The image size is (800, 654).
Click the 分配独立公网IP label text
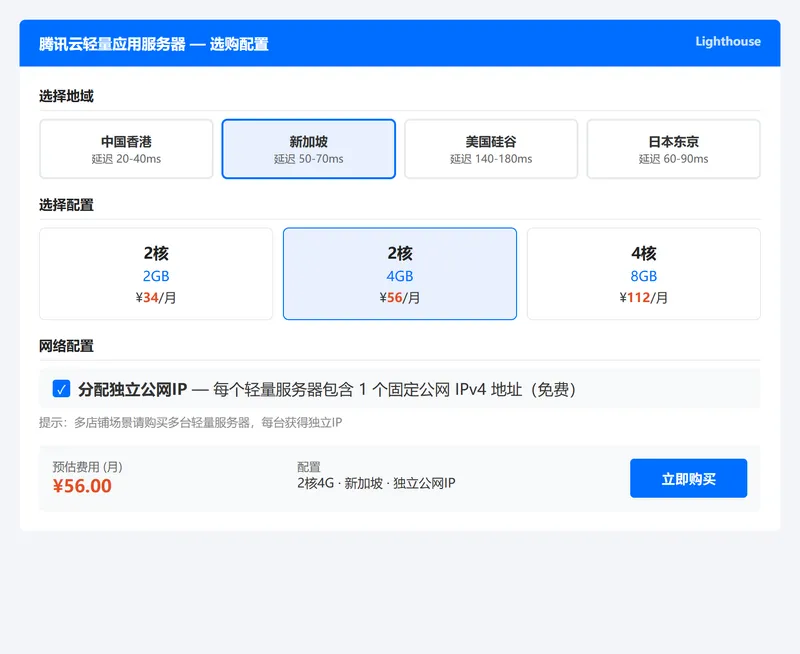[x=133, y=389]
